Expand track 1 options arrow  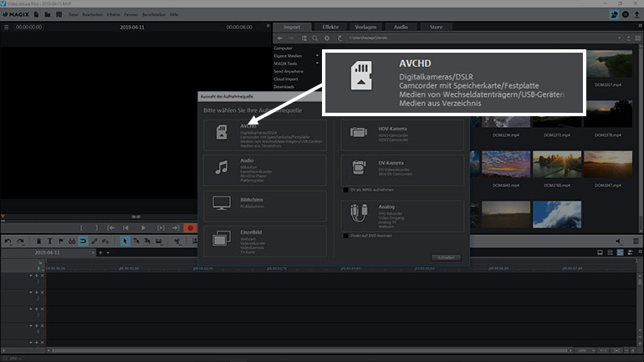click(x=31, y=275)
